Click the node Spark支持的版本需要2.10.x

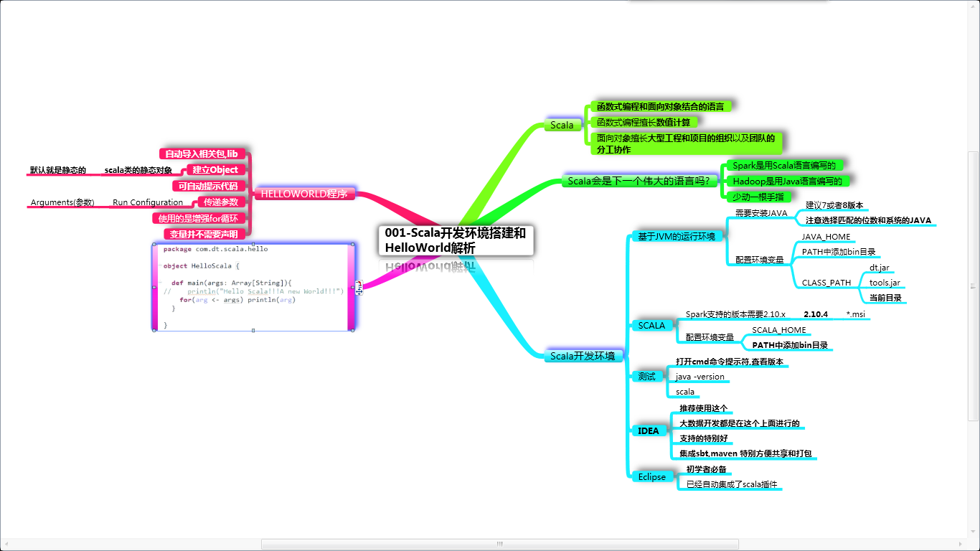[735, 314]
